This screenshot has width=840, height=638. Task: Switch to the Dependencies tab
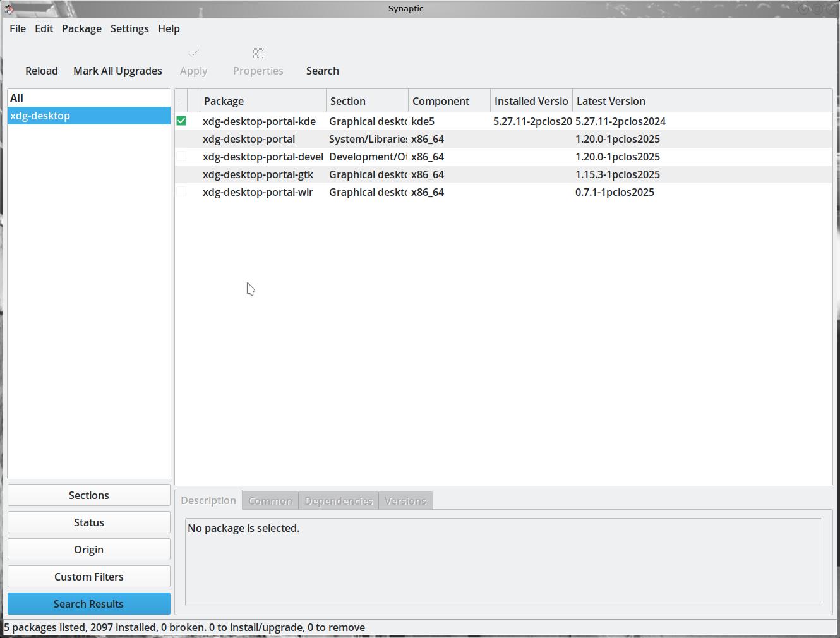pyautogui.click(x=339, y=501)
